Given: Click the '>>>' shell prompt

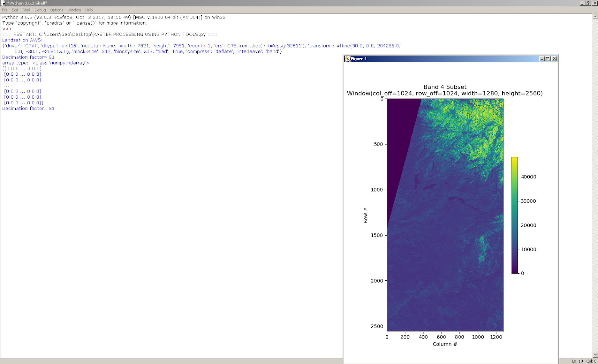Looking at the screenshot, I should pyautogui.click(x=7, y=29).
